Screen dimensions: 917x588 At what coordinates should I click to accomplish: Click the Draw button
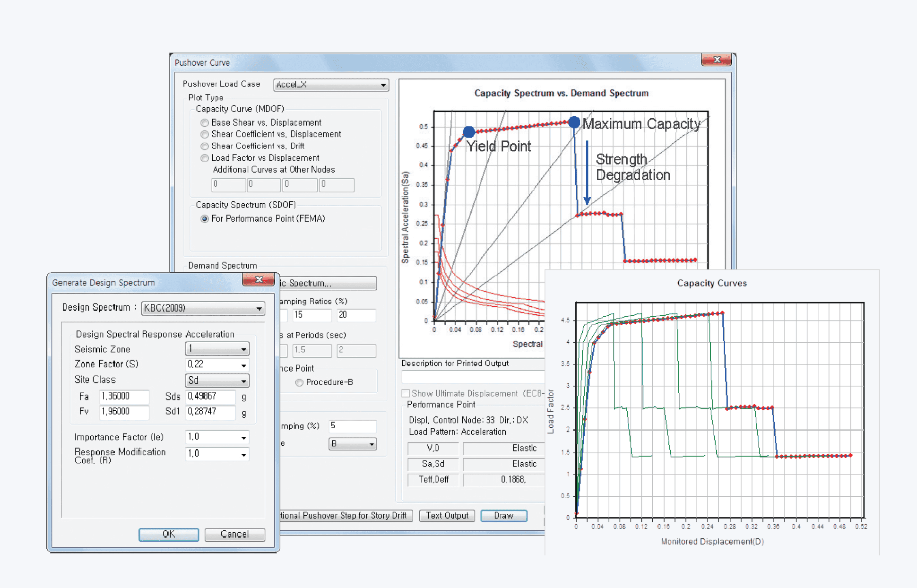pos(504,516)
